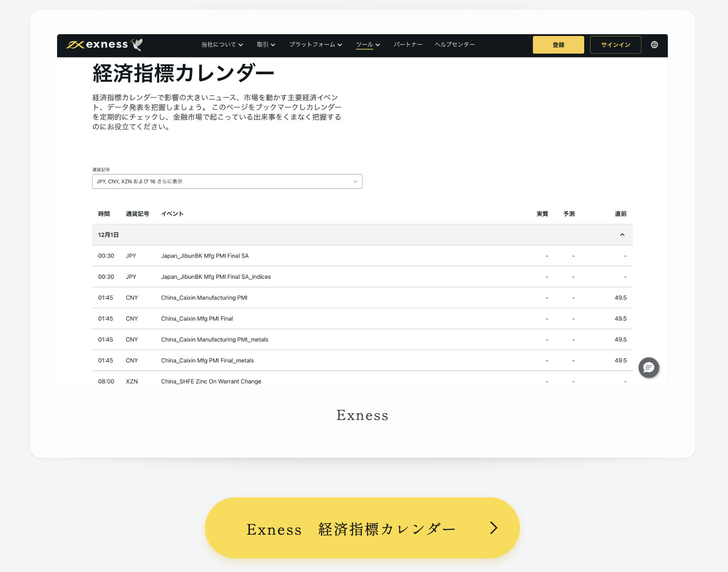Screen dimensions: 728x572
Task: Click arrow on yellow Exness calendar button
Action: coord(493,528)
